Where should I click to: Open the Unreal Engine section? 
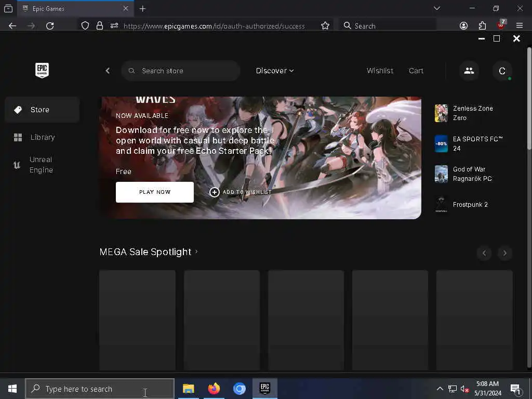(x=42, y=165)
